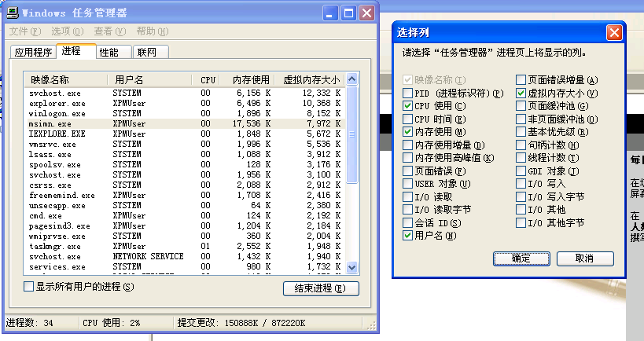Switch to the 联网 tab
This screenshot has height=341, width=644.
coord(151,52)
